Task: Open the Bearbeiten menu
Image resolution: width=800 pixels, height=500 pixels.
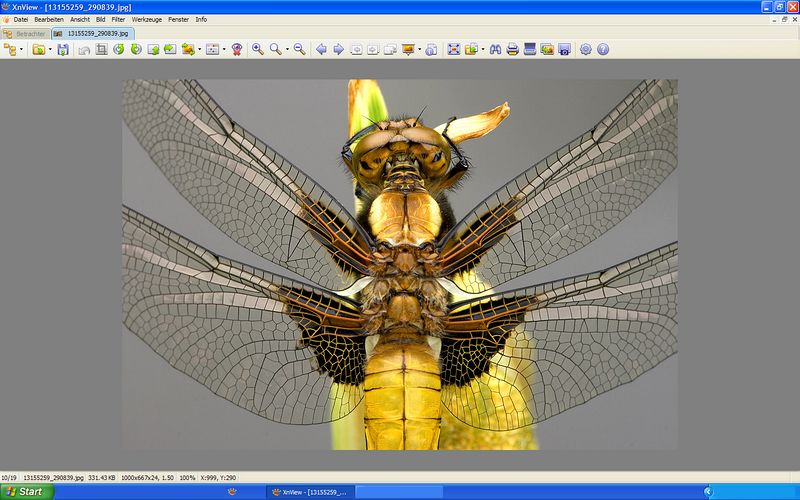Action: click(x=47, y=19)
